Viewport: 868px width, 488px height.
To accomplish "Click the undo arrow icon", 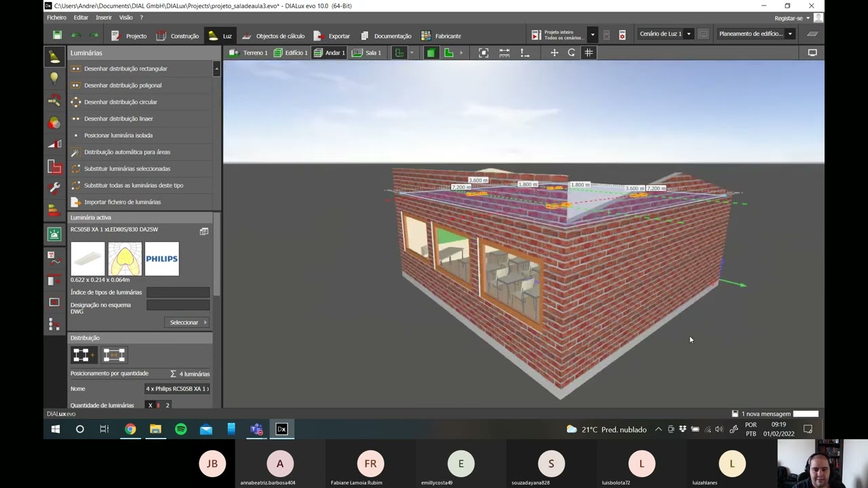I will click(76, 35).
